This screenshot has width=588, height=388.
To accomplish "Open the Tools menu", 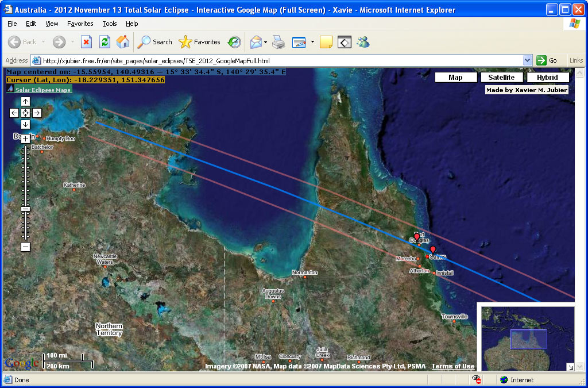I will pos(110,24).
